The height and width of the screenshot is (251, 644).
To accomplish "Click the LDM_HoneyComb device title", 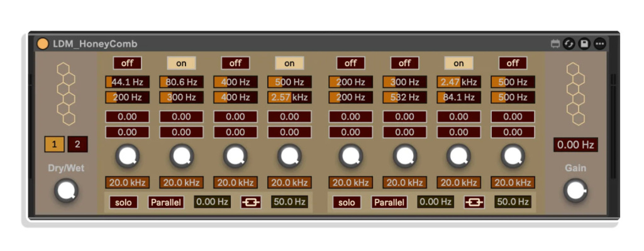I will click(96, 44).
